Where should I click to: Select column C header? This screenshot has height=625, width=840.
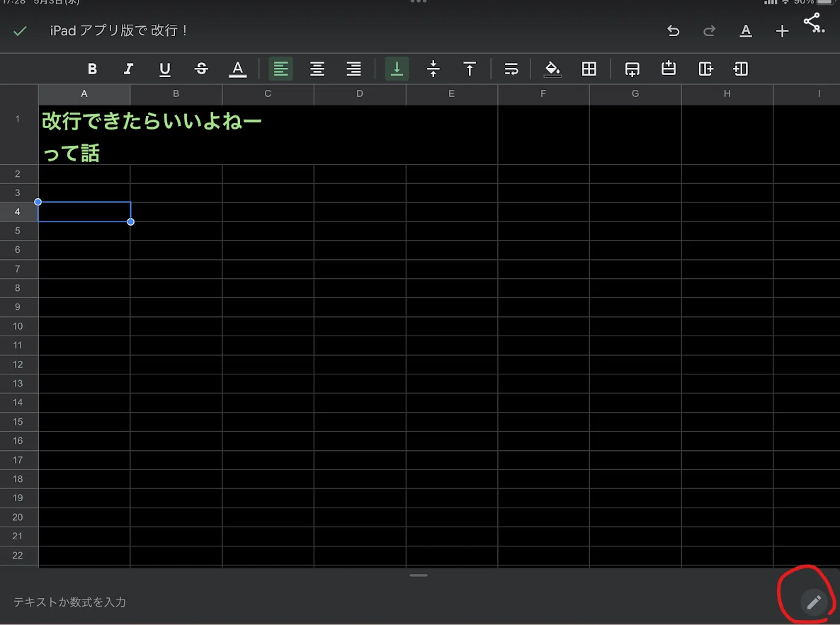268,93
